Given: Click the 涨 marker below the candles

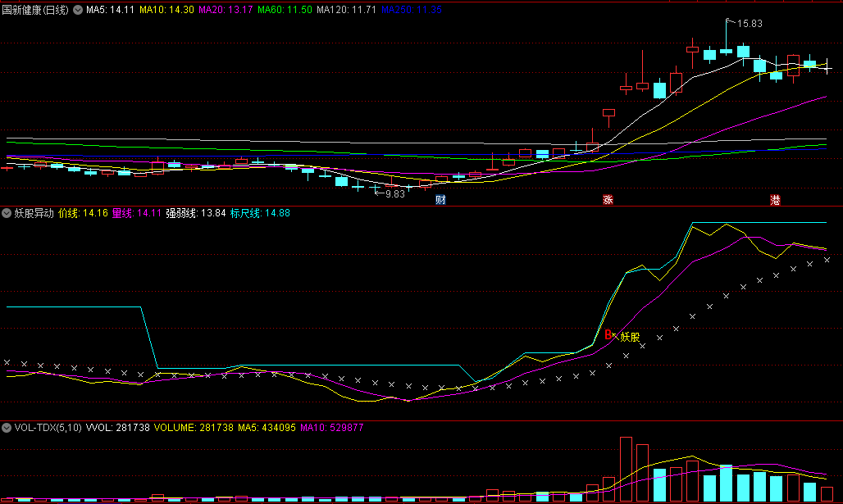Looking at the screenshot, I should tap(608, 200).
